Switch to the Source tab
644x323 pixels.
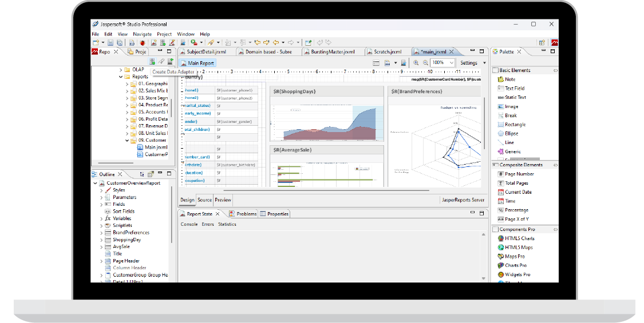coord(204,200)
